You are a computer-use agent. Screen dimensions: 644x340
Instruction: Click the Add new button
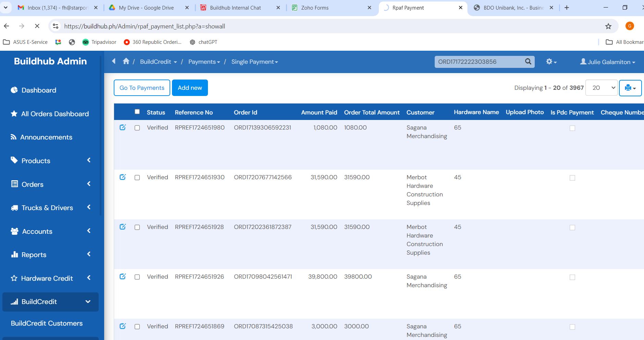click(190, 88)
